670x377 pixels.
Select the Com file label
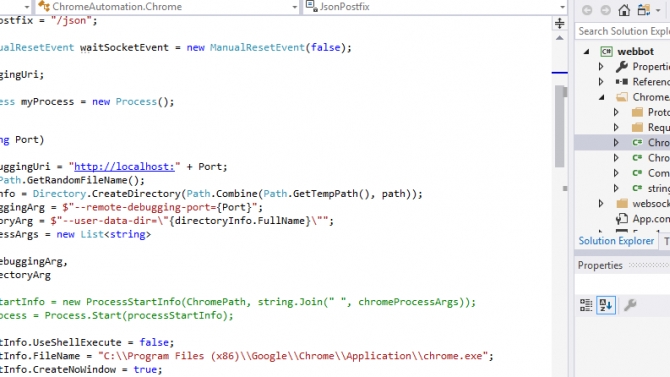coord(659,173)
